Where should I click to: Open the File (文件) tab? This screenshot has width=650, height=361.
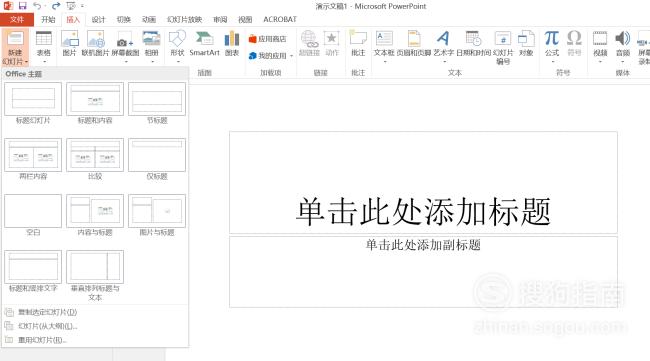pyautogui.click(x=17, y=19)
